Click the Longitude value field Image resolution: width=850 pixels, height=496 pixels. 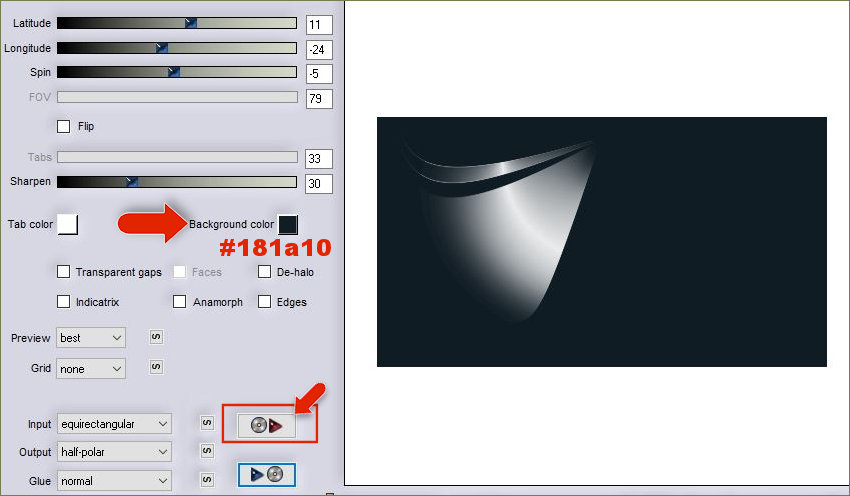[320, 50]
